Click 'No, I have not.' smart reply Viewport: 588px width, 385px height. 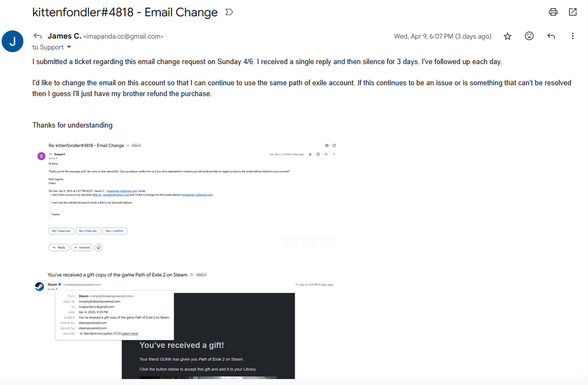61,231
